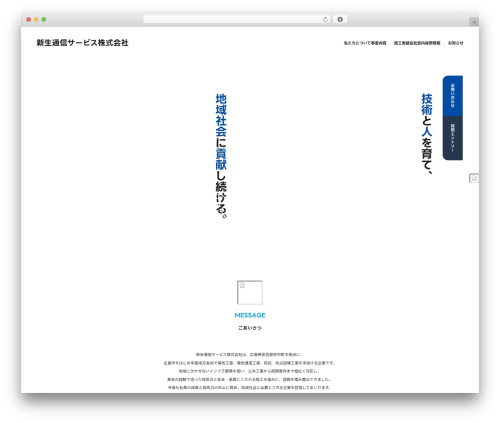Close the browser window using the red button
Image resolution: width=500 pixels, height=423 pixels.
(x=29, y=19)
